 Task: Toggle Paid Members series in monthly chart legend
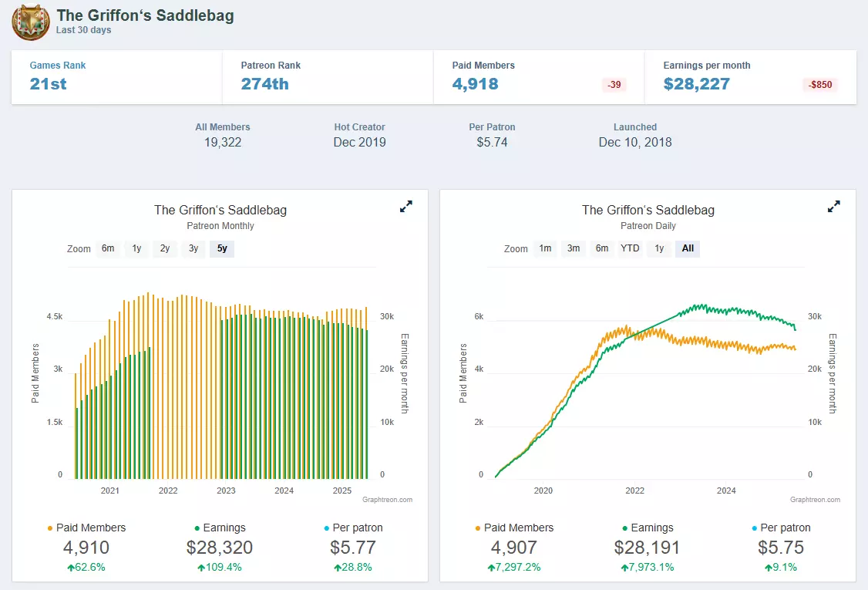(87, 528)
